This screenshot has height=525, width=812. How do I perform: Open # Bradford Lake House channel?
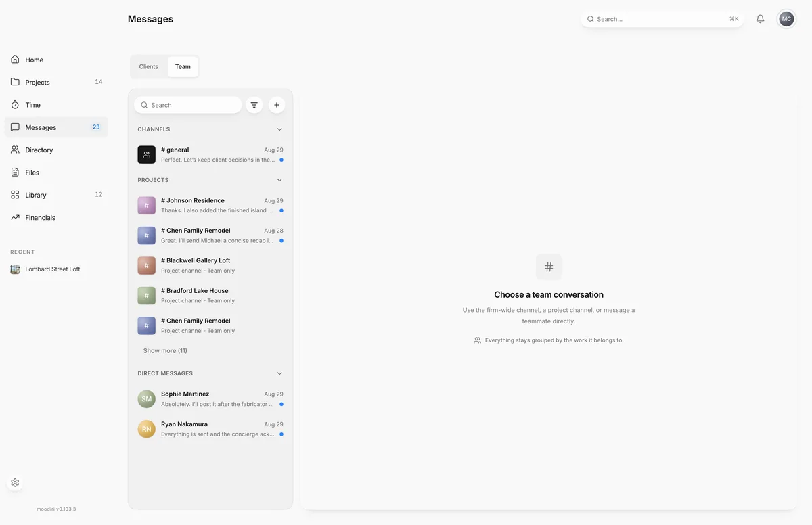pyautogui.click(x=210, y=296)
